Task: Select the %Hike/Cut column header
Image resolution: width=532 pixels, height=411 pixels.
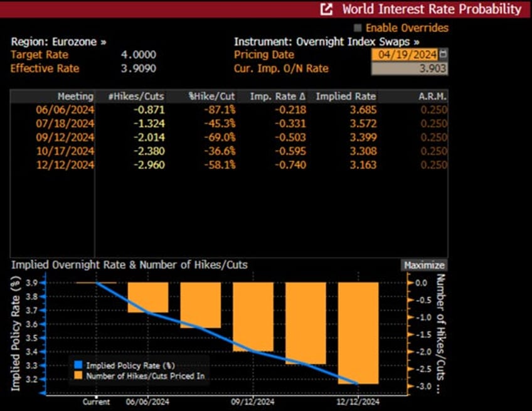Action: pos(211,96)
